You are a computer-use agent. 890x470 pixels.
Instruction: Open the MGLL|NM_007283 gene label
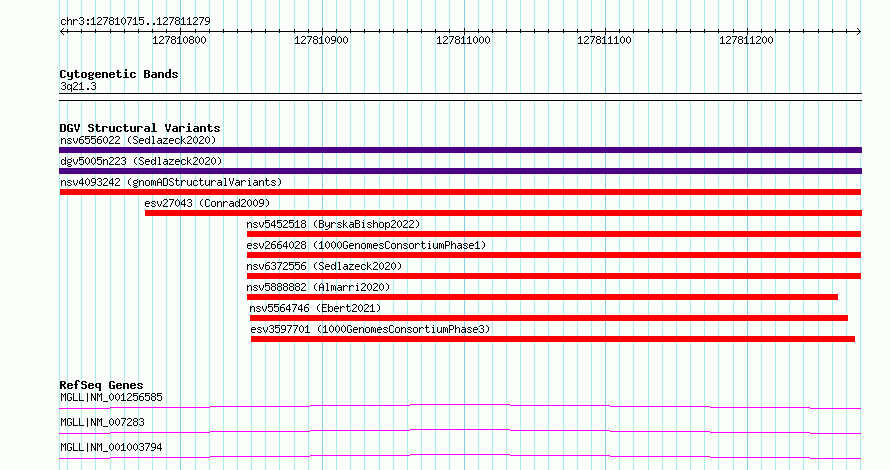tap(102, 422)
